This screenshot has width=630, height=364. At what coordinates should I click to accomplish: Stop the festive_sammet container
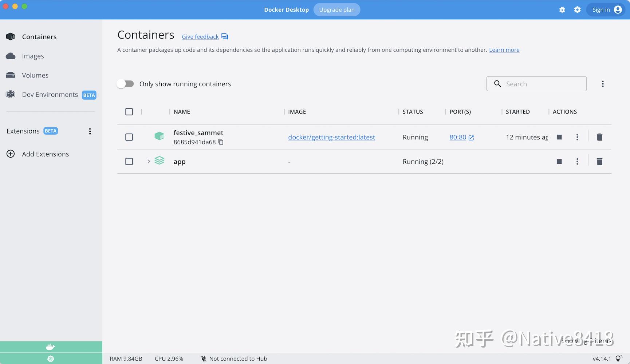click(559, 137)
